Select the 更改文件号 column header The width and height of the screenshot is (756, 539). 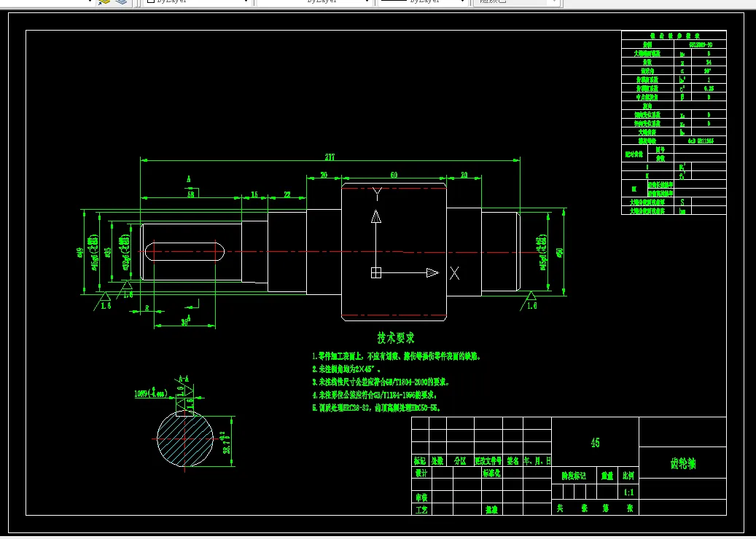click(488, 461)
